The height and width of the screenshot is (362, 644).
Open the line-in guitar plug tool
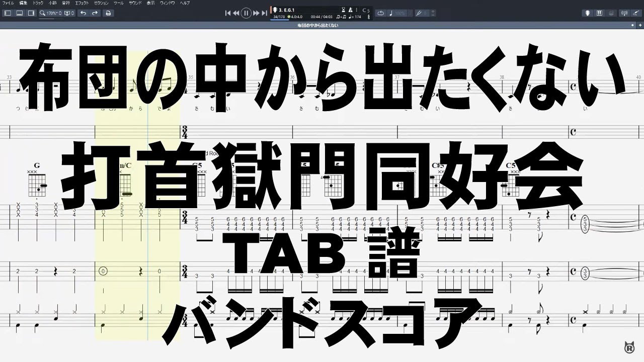(636, 13)
